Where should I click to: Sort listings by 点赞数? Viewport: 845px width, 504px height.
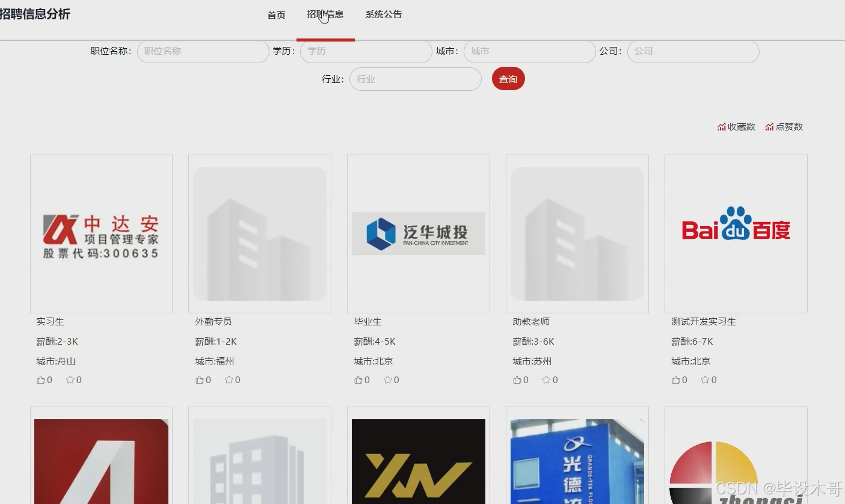784,127
